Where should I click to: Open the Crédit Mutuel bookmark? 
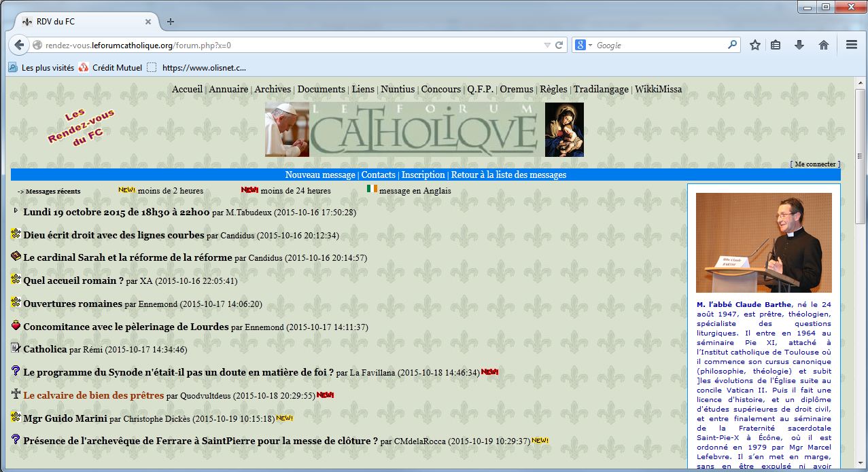(117, 67)
